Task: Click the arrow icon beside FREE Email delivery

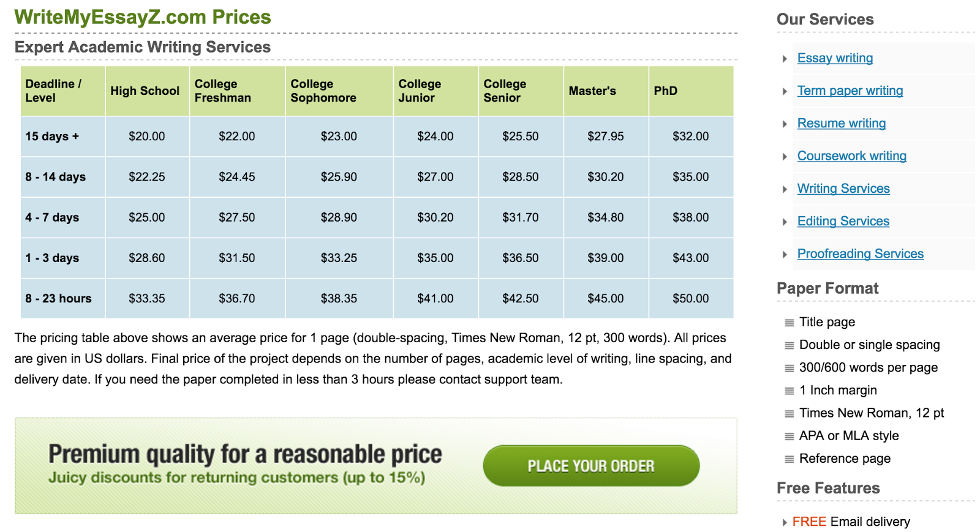Action: point(785,522)
